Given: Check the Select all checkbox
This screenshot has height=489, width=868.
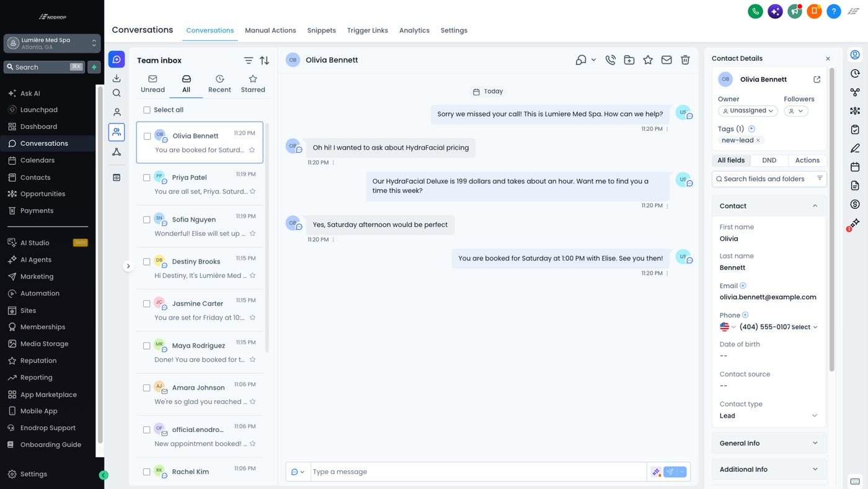Looking at the screenshot, I should click(x=147, y=110).
